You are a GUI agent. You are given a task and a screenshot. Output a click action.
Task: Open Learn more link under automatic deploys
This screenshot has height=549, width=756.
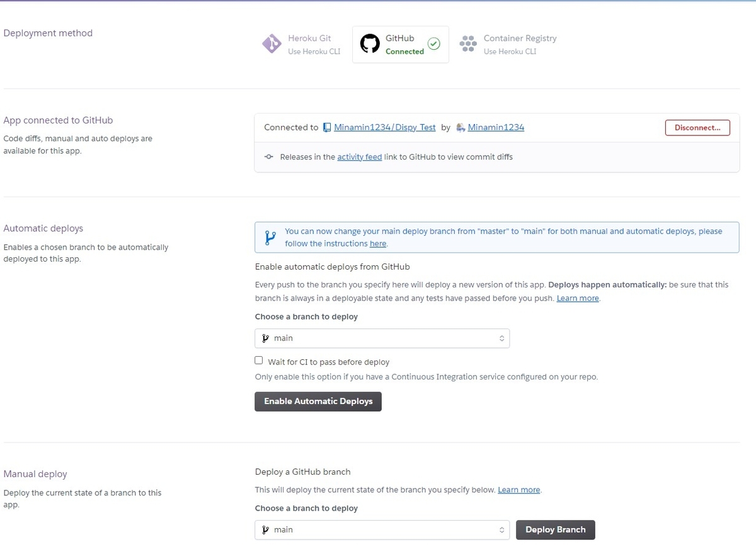click(578, 298)
